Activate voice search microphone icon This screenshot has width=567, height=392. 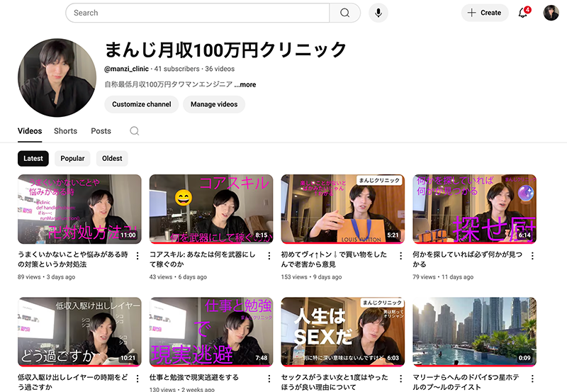378,13
